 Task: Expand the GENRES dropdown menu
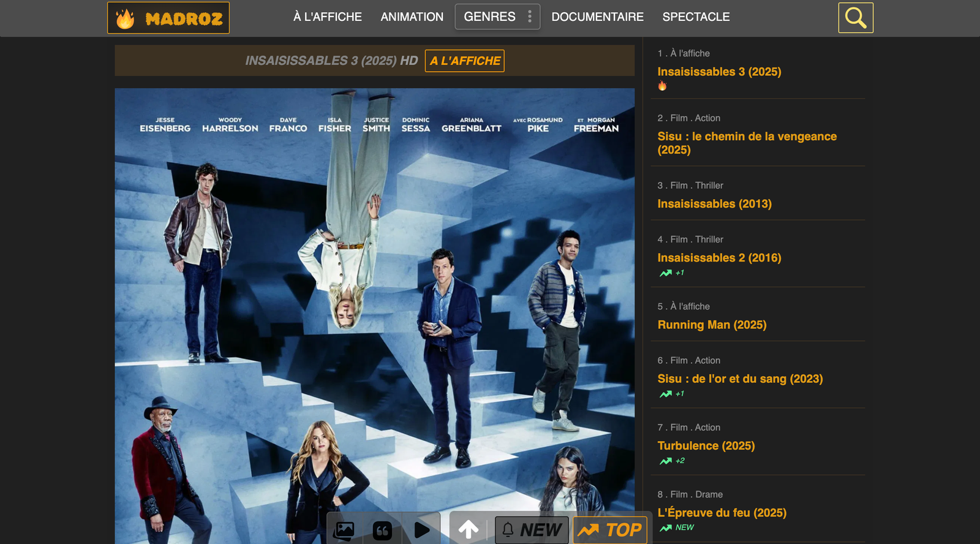[497, 17]
